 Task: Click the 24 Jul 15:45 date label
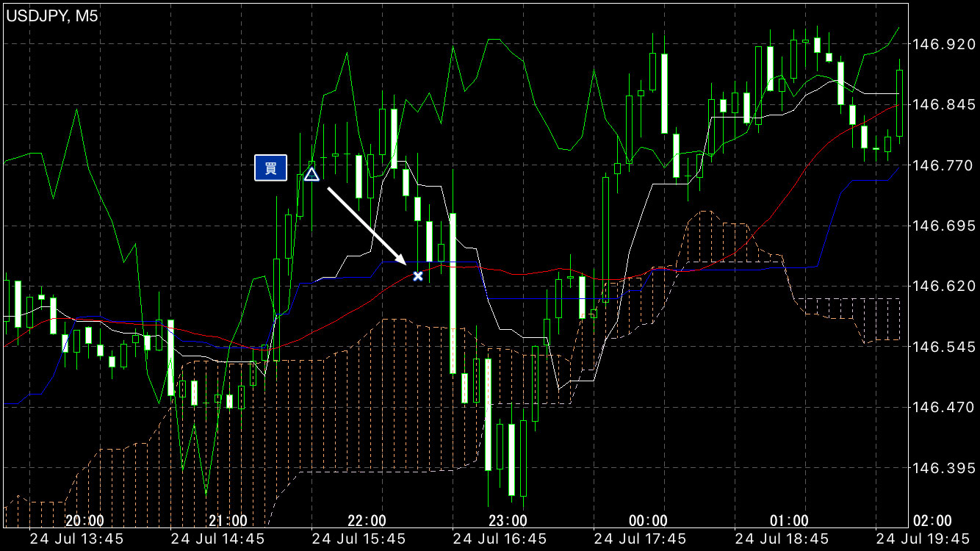359,539
